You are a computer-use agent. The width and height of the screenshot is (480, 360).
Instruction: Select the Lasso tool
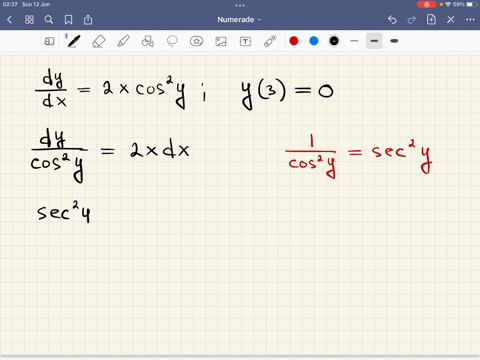coord(172,41)
